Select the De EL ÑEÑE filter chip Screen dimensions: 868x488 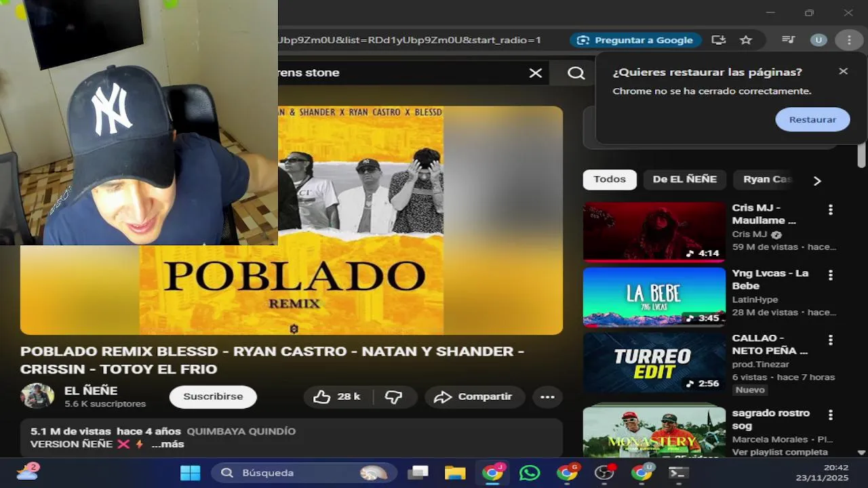coord(684,180)
